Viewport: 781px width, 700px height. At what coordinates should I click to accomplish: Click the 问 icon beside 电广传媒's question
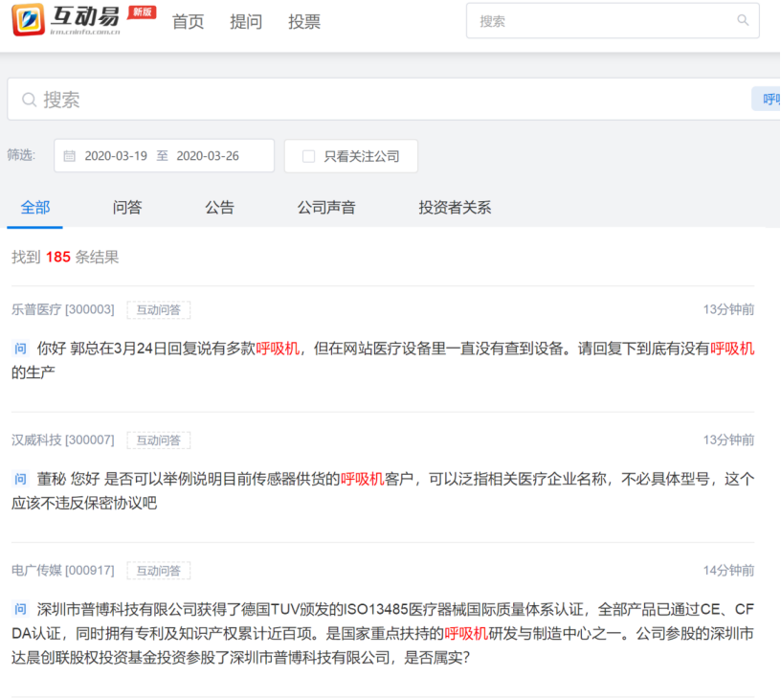coord(18,608)
